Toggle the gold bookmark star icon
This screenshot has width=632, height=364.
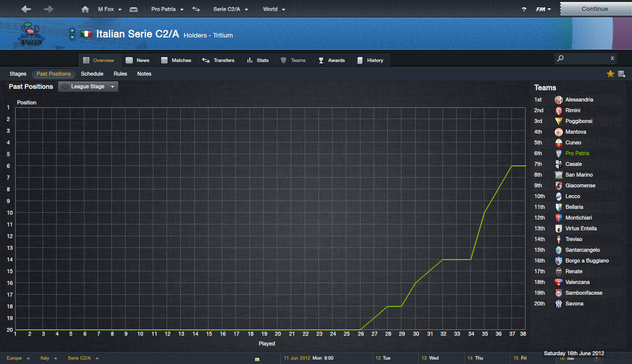(x=611, y=74)
